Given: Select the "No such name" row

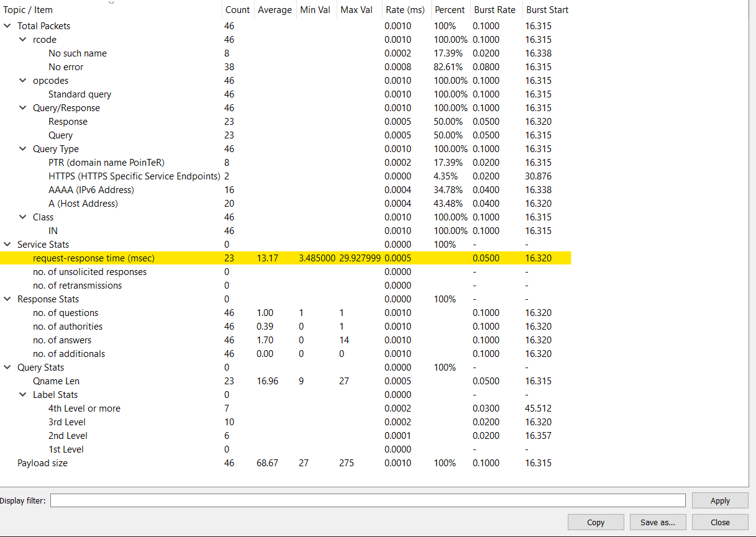Looking at the screenshot, I should 78,53.
